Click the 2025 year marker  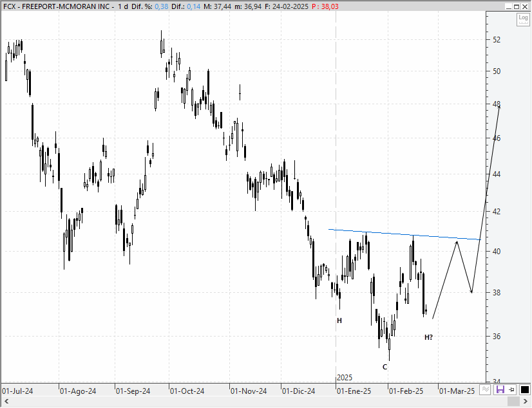345,378
